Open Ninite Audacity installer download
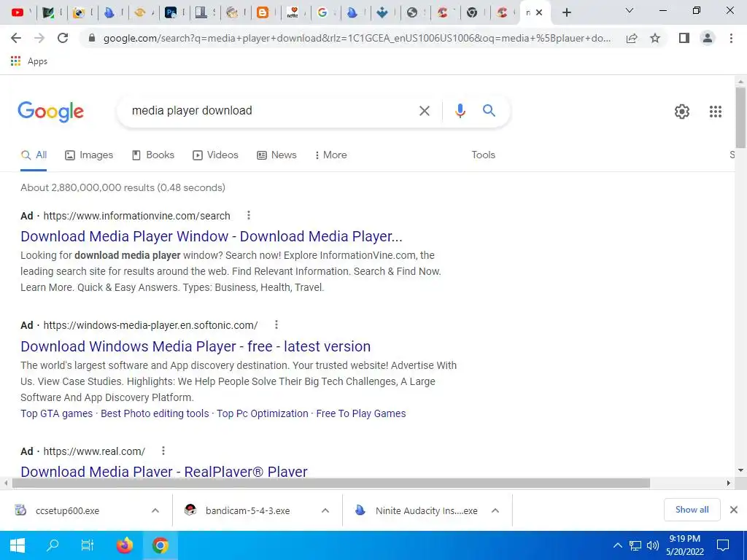 [426, 510]
